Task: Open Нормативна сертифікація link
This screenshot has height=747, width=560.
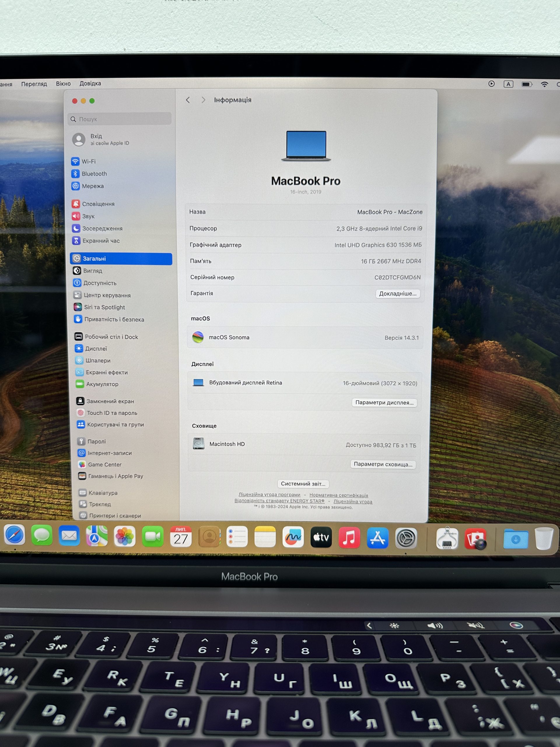Action: tap(339, 495)
